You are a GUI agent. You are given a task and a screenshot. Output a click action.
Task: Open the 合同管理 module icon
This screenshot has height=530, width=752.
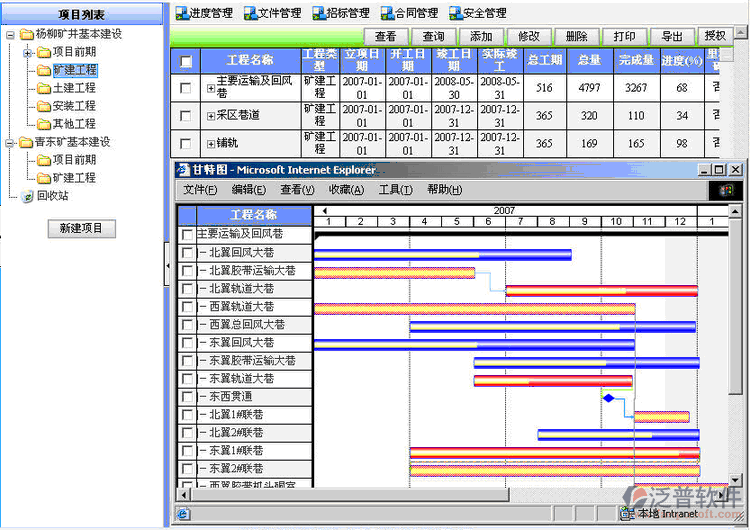click(387, 13)
